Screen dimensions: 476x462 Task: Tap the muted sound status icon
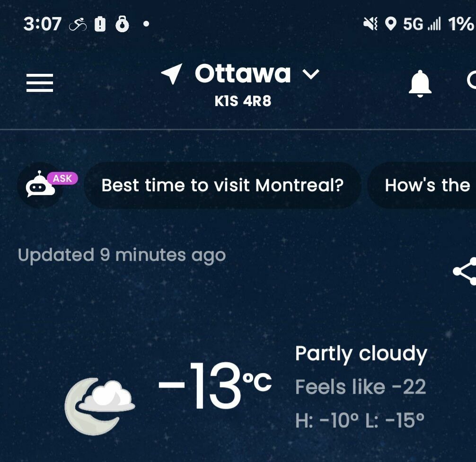(x=370, y=24)
